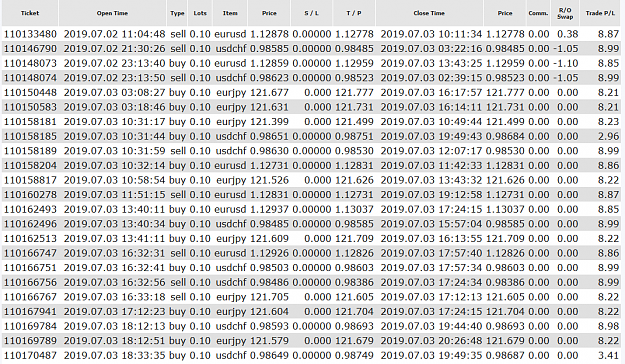
Task: Click open price 121.705
Action: click(269, 297)
